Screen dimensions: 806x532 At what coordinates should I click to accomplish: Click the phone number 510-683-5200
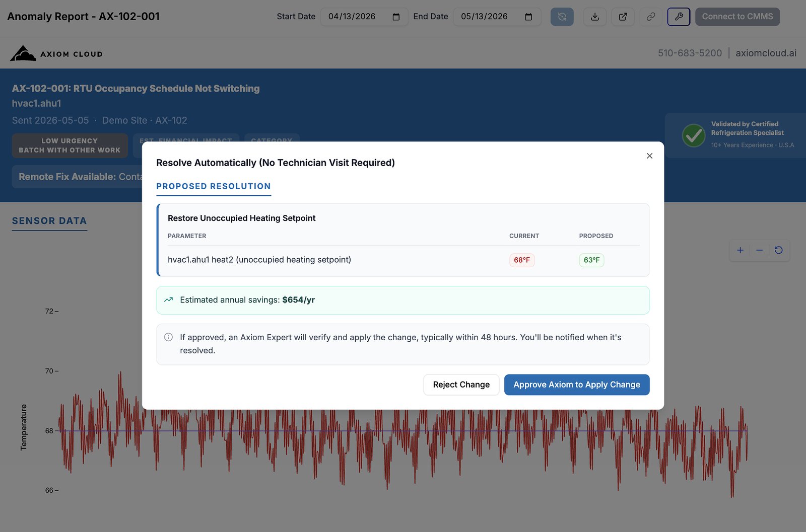coord(690,53)
